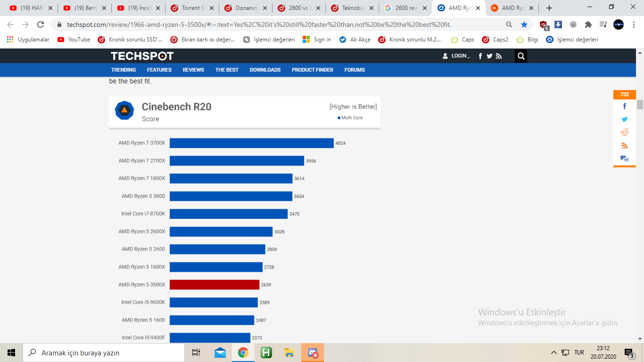Open TechSpot Facebook header icon
644x362 pixels.
point(480,56)
